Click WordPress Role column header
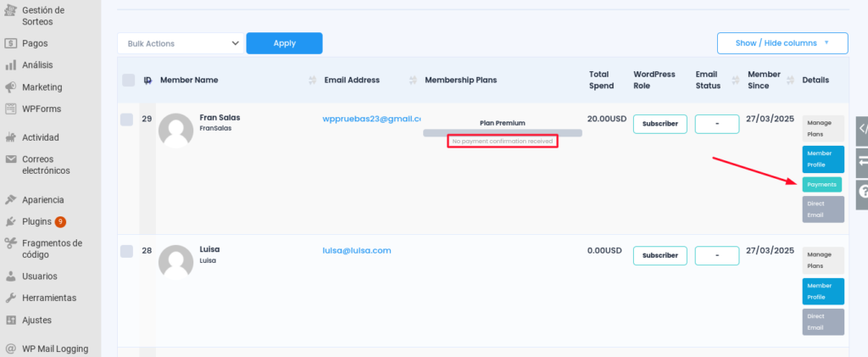868x357 pixels. click(654, 81)
